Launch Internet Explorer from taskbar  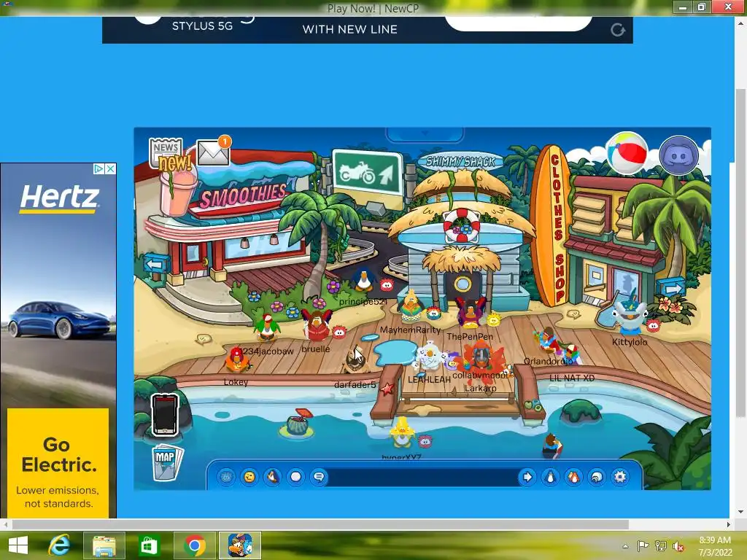60,545
